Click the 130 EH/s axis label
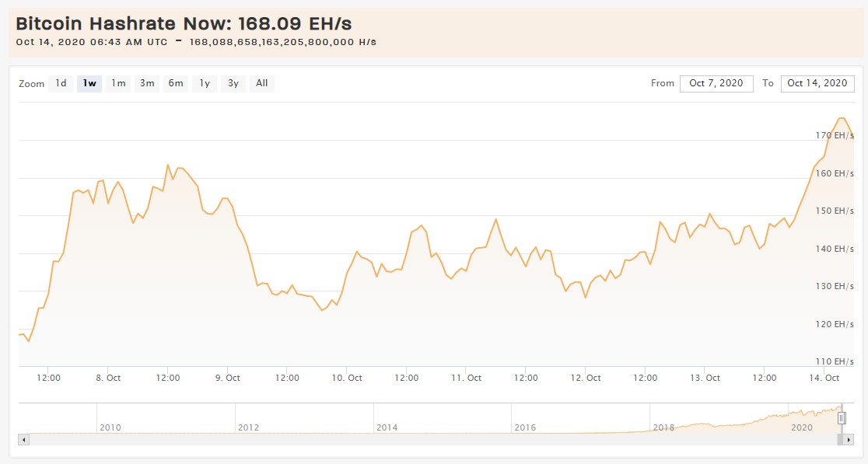This screenshot has width=868, height=464. pyautogui.click(x=835, y=286)
